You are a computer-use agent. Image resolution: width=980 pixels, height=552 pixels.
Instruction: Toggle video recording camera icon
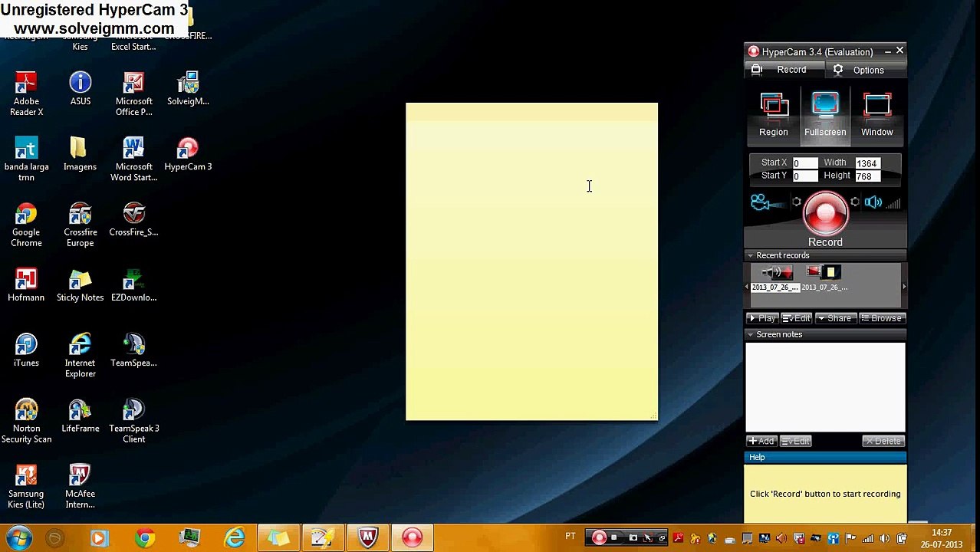761,202
